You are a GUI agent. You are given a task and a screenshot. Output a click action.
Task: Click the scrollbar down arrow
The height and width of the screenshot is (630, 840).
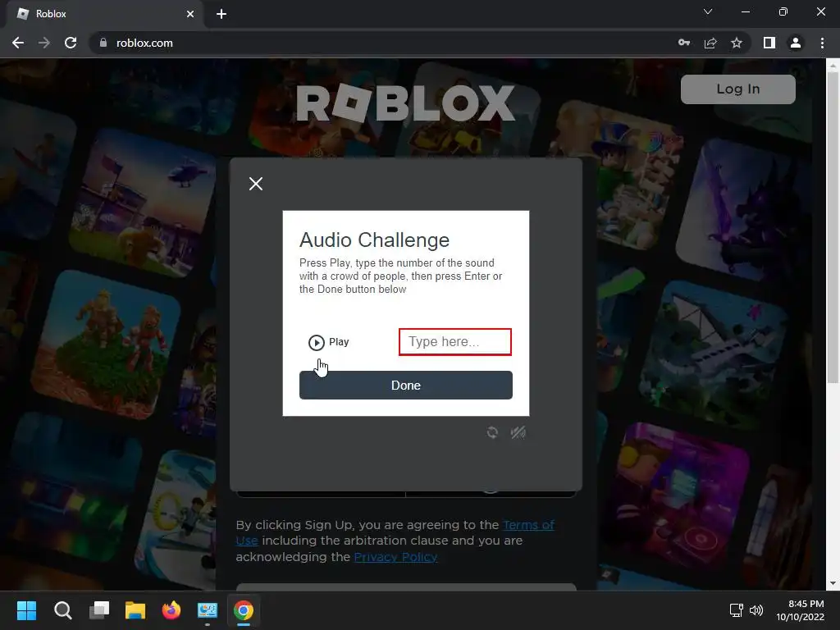833,583
